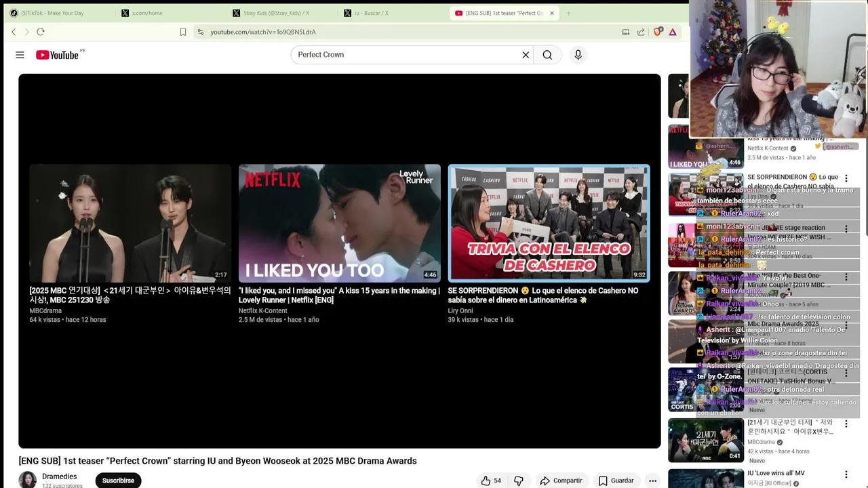Viewport: 868px width, 488px height.
Task: Open MBCdrama channel in the sidebar
Action: pos(761,442)
